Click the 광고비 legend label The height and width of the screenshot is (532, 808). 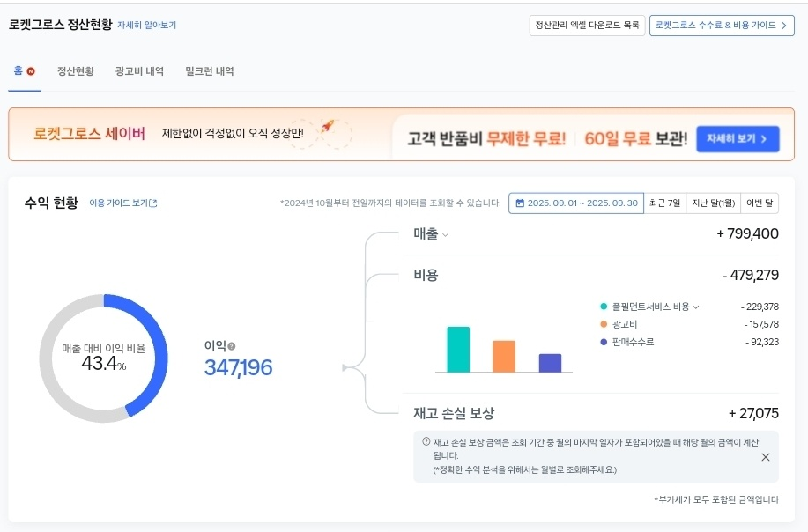point(625,324)
